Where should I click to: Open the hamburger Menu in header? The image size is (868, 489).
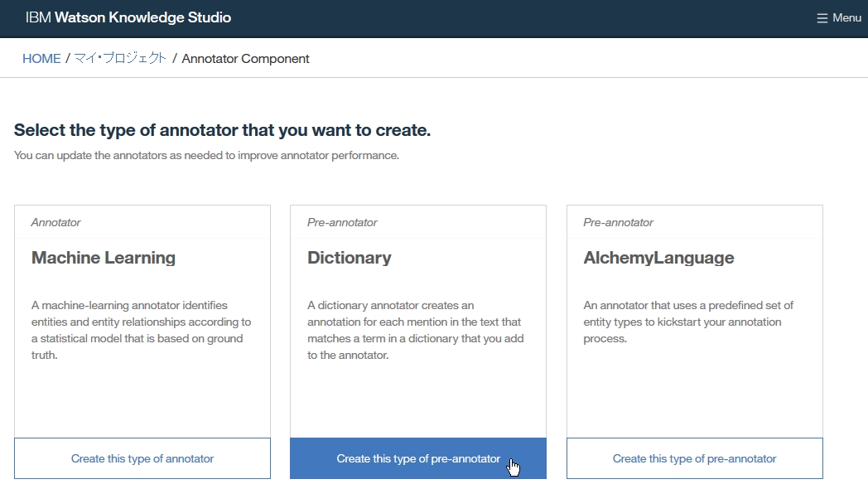pos(838,17)
